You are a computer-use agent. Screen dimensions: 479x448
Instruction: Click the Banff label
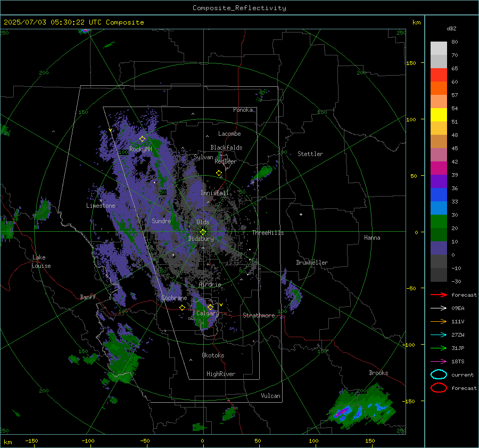click(88, 297)
